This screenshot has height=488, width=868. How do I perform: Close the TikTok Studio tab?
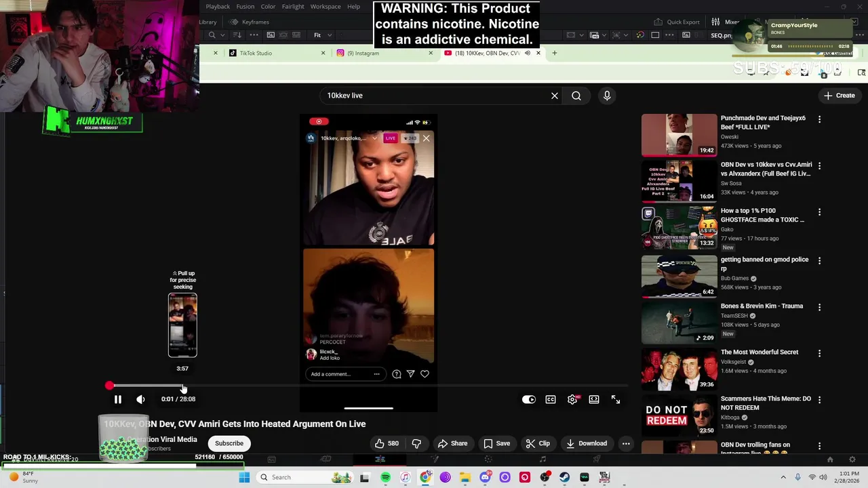click(x=323, y=53)
